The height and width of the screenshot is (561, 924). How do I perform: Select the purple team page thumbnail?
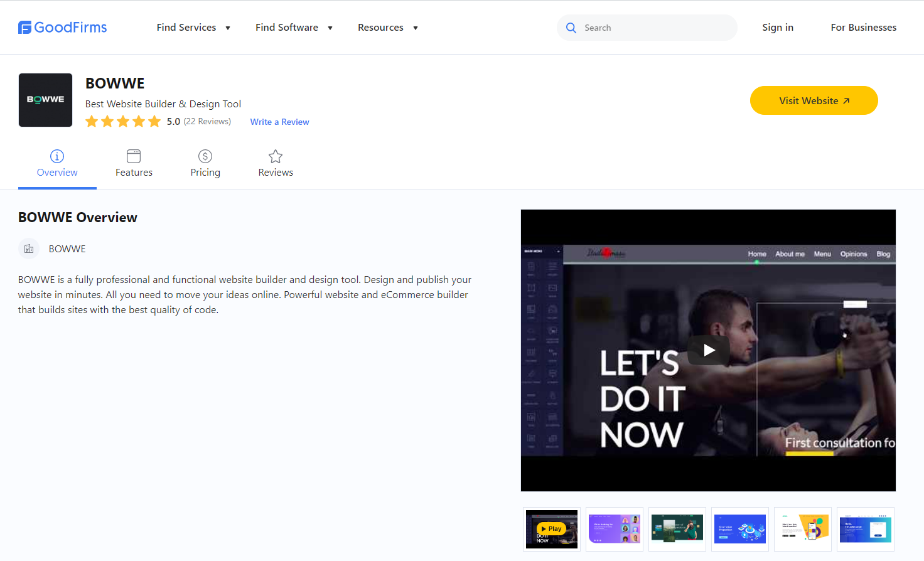pyautogui.click(x=615, y=529)
